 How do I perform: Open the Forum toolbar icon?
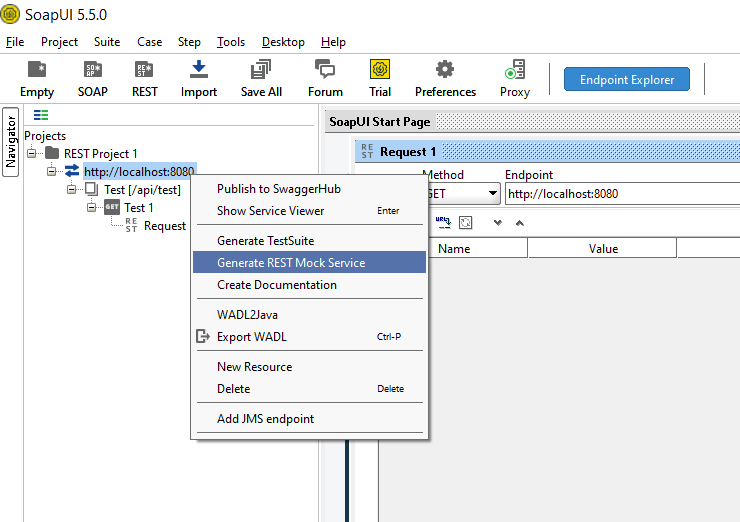pos(325,78)
